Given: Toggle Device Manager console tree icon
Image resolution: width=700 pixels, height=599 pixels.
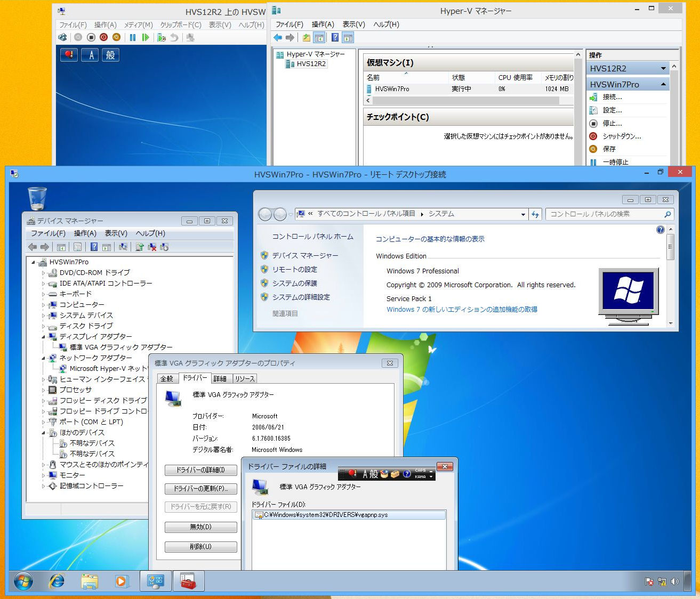Looking at the screenshot, I should pos(61,247).
